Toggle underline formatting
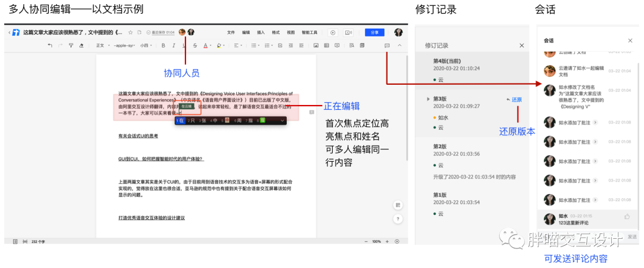Viewport: 644px width, 268px height. pos(184,45)
